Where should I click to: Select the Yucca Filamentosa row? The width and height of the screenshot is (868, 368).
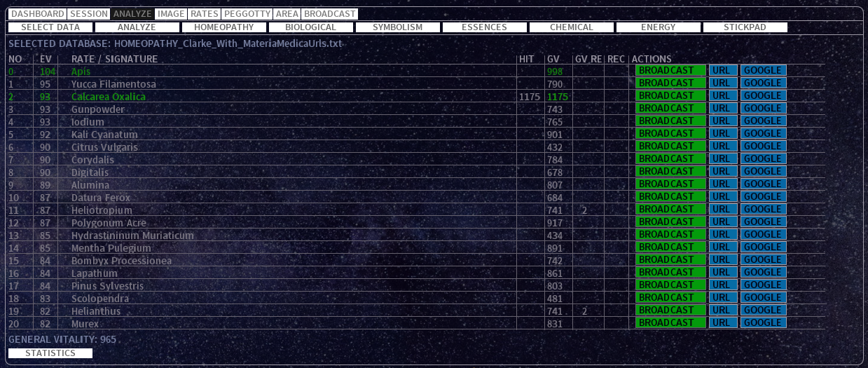(x=113, y=84)
